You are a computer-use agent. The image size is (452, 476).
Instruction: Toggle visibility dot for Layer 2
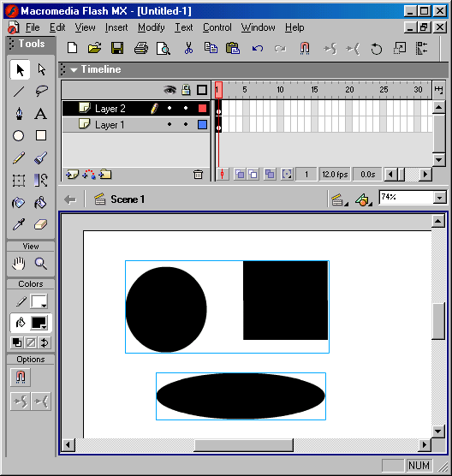[169, 108]
